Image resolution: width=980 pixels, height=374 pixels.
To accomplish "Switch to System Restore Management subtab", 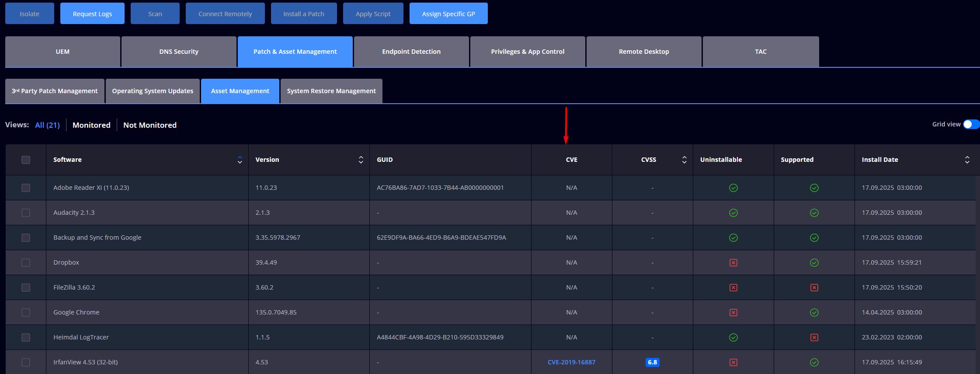I will point(331,91).
